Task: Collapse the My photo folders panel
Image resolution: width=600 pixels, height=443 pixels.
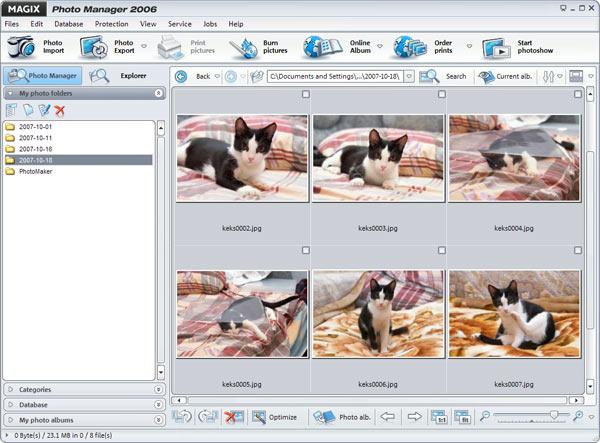Action: pyautogui.click(x=159, y=93)
